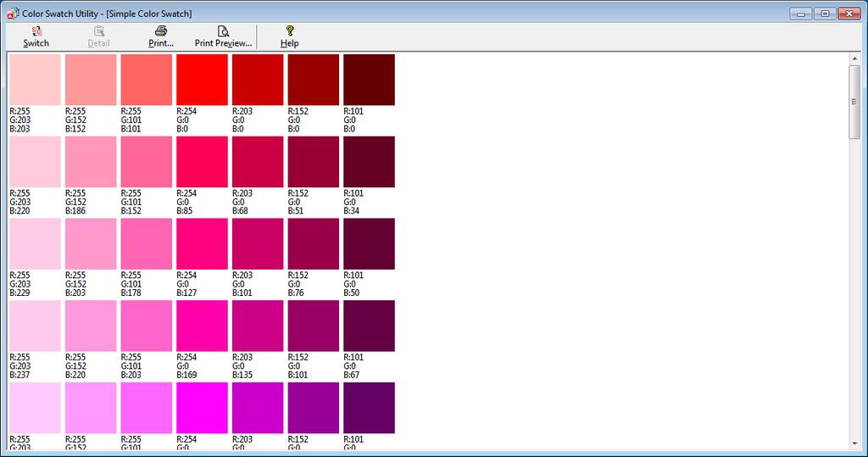Select the bright magenta swatch in the bottom row

click(x=202, y=408)
